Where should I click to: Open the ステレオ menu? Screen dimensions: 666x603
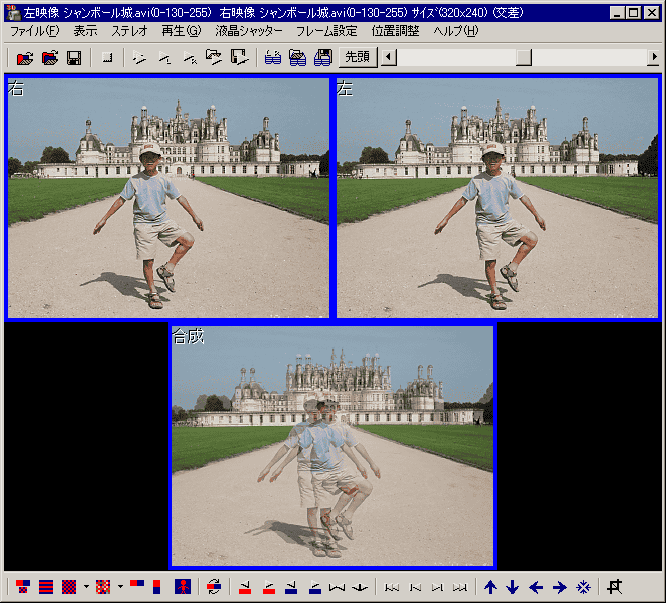129,31
